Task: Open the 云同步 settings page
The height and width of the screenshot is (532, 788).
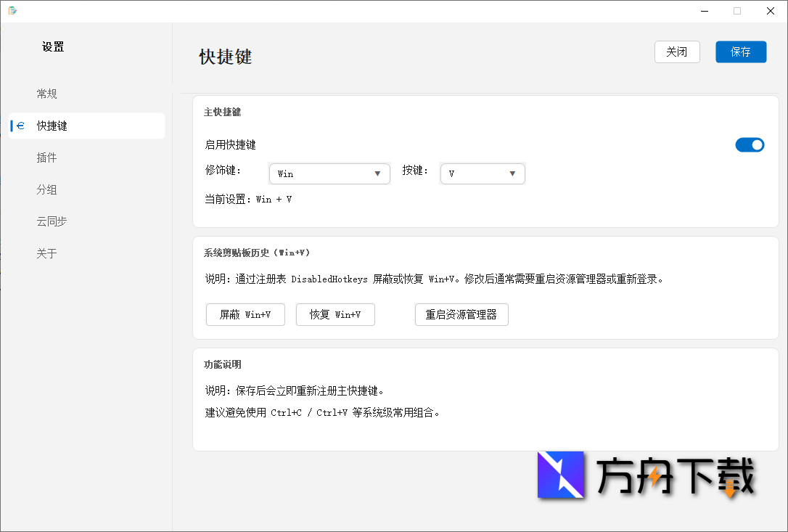Action: click(52, 221)
